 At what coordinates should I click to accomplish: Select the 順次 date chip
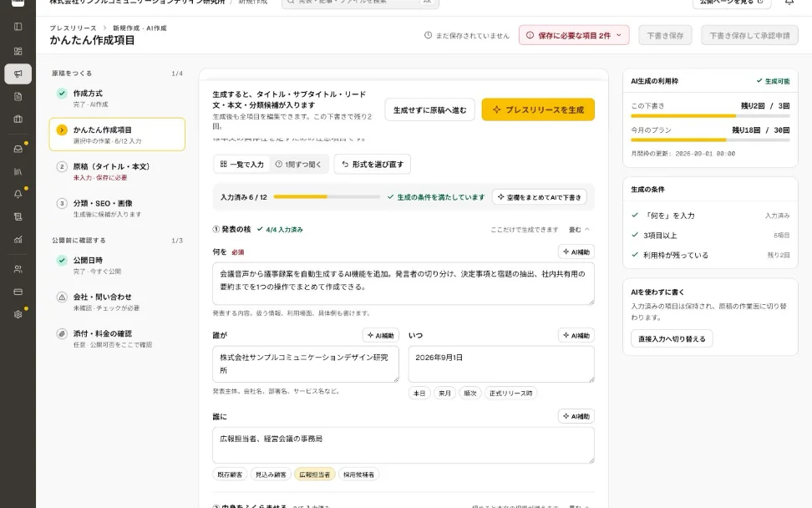pos(470,393)
